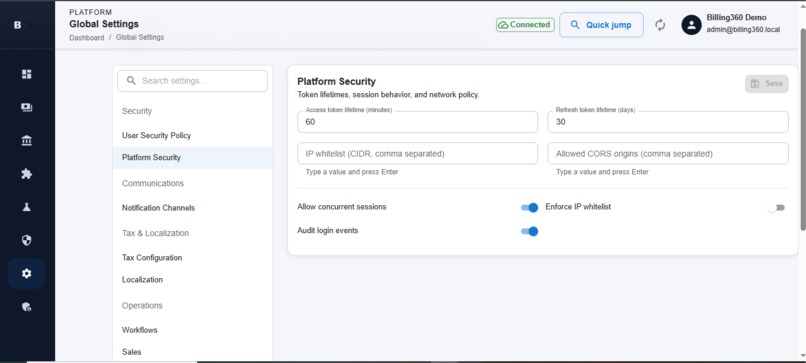806x363 pixels.
Task: Click the B logo in sidebar header
Action: (x=17, y=25)
